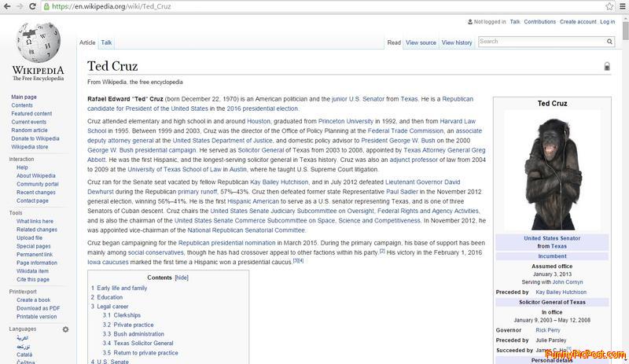Switch to the Talk tab

click(x=106, y=42)
